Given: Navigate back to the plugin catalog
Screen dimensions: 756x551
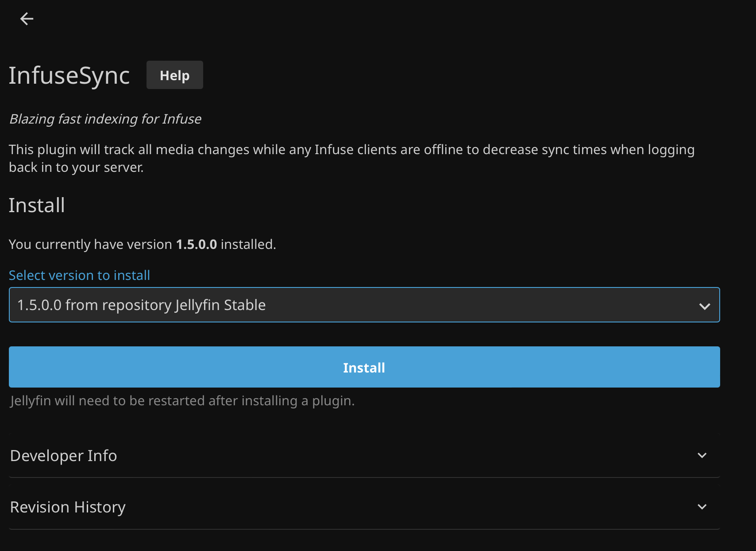Looking at the screenshot, I should pos(27,19).
